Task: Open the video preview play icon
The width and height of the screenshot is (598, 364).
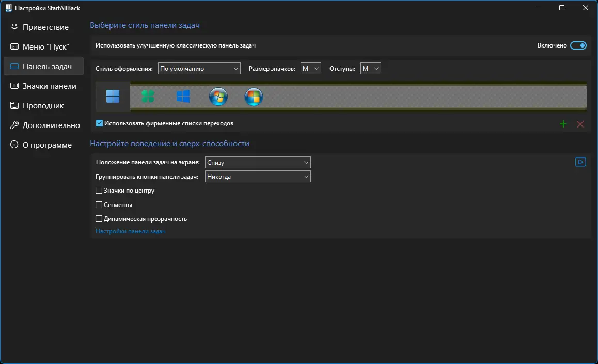Action: (580, 162)
